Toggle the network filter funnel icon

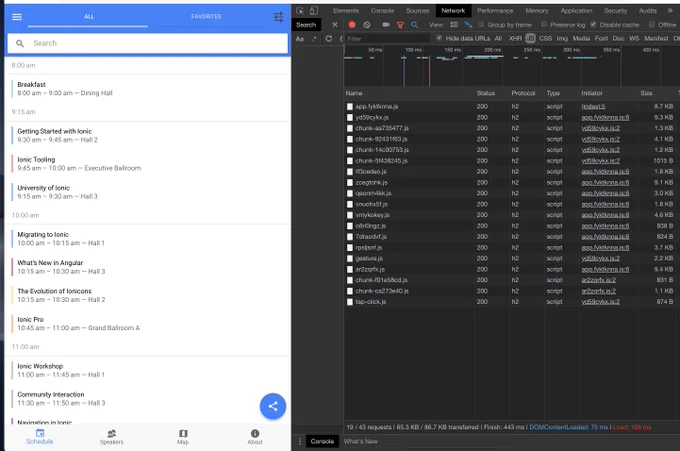pos(400,25)
